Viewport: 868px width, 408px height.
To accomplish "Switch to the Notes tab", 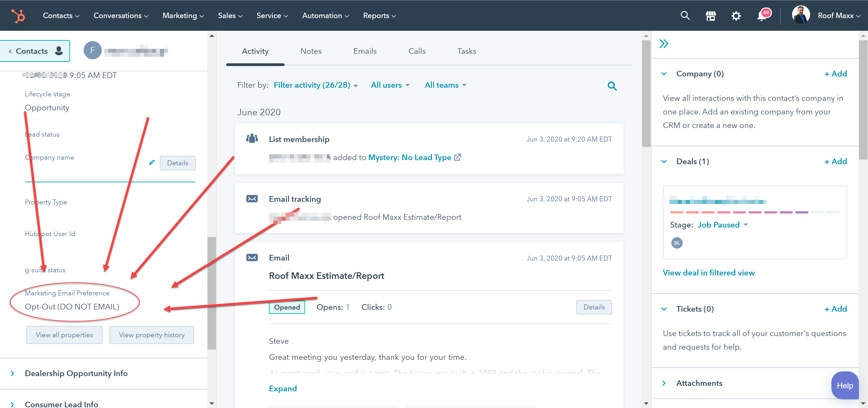I will [x=311, y=51].
